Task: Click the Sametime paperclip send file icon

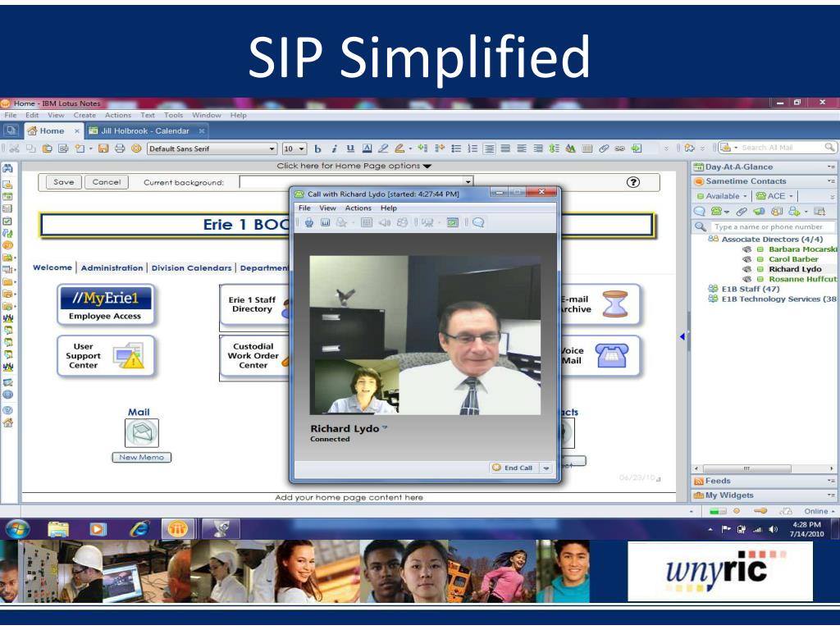Action: coord(742,211)
